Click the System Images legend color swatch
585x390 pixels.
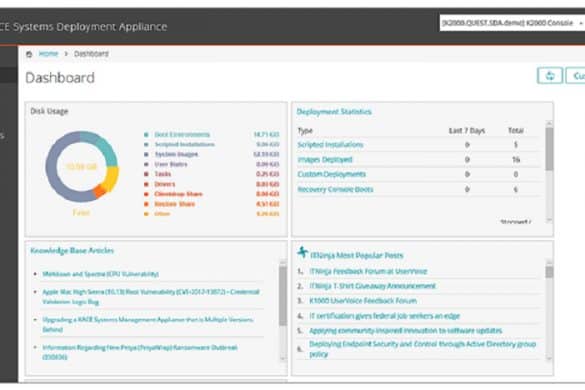[x=146, y=154]
